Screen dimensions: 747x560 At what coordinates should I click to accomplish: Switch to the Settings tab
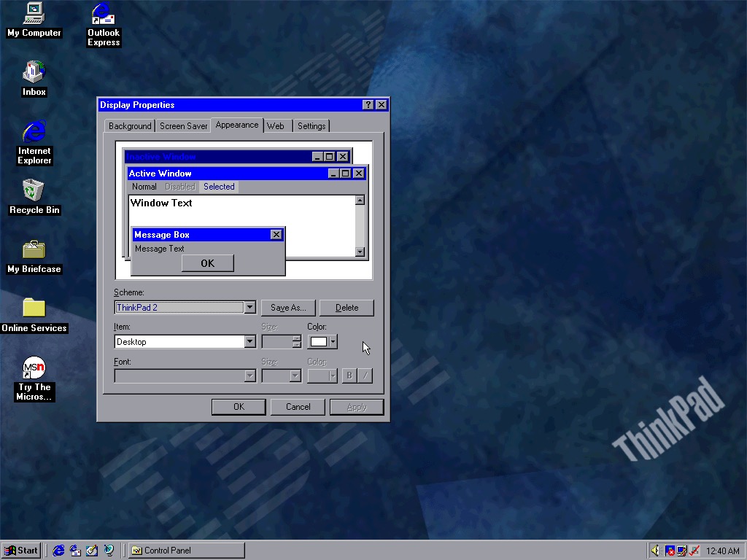coord(311,126)
